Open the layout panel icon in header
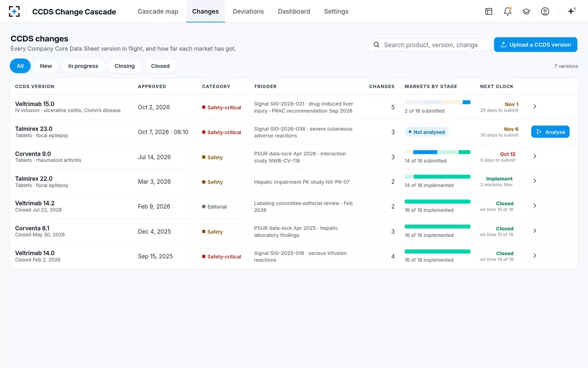The image size is (588, 368). (x=489, y=11)
